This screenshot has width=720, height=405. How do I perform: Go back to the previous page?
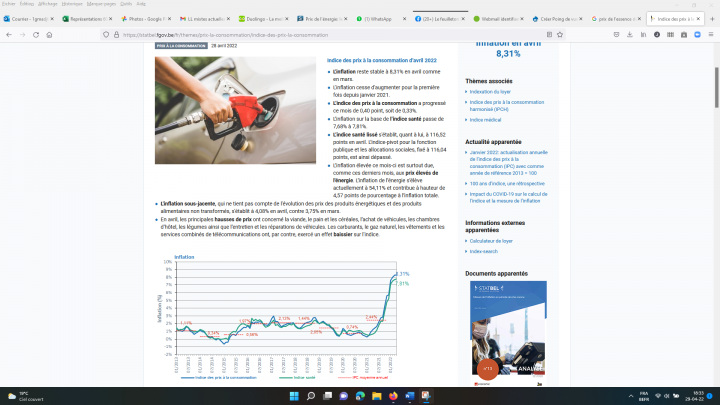(x=9, y=35)
